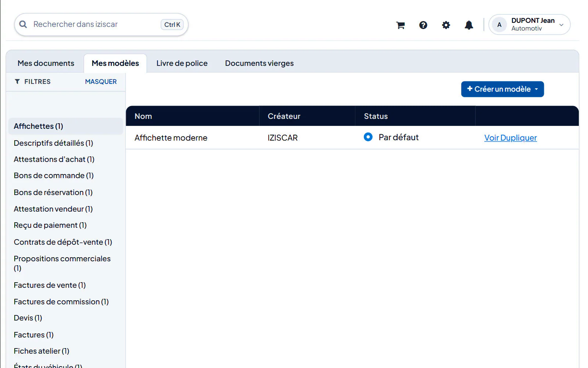
Task: Select the Affichettes (1) filter
Action: [x=65, y=126]
